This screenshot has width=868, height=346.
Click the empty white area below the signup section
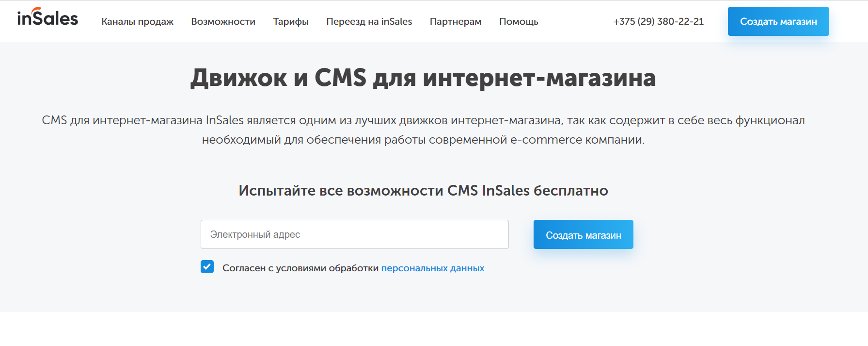tap(434, 329)
